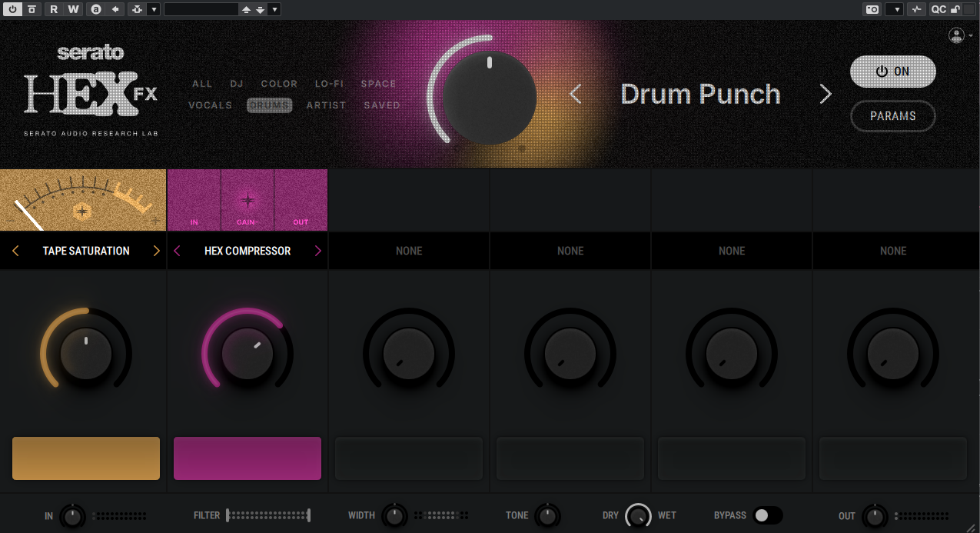The width and height of the screenshot is (980, 533).
Task: Toggle the orange Tape Saturation slot button
Action: click(86, 458)
